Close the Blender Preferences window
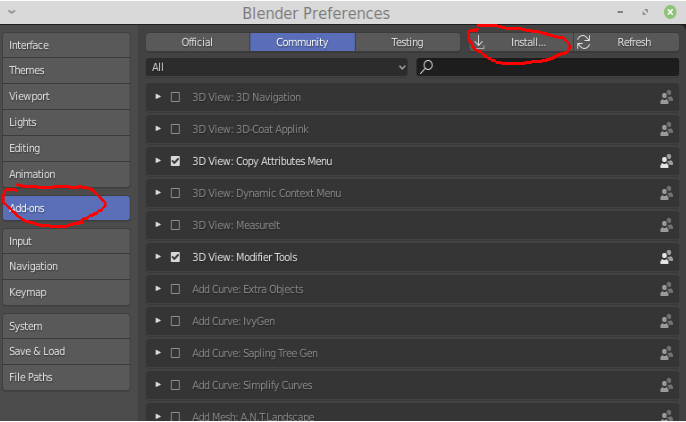Image resolution: width=686 pixels, height=422 pixels. coord(670,12)
